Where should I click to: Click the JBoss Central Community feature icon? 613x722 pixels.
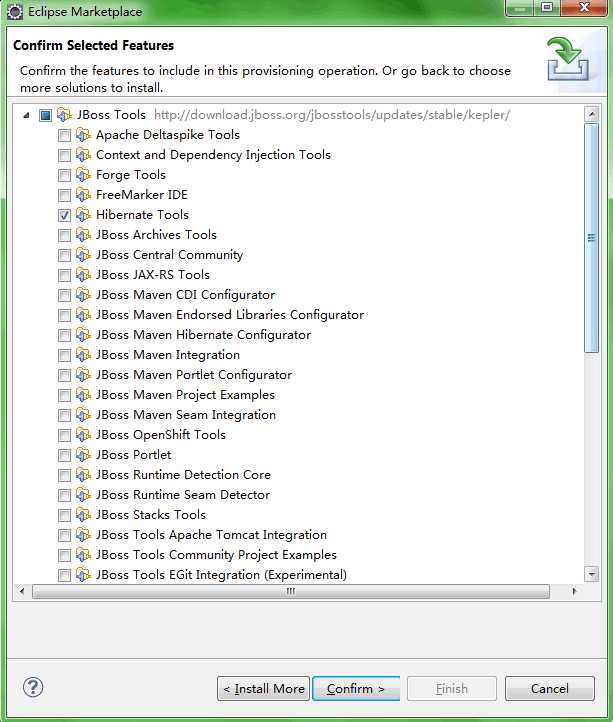(x=83, y=255)
